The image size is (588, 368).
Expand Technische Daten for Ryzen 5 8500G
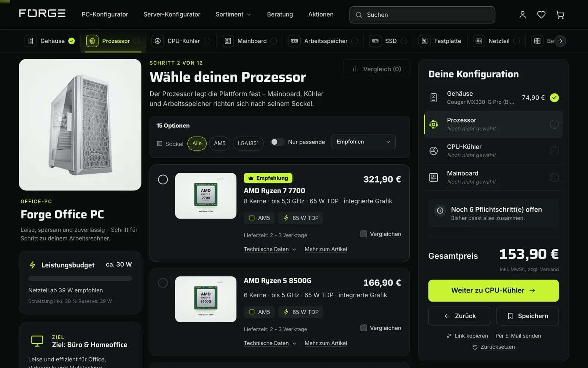pyautogui.click(x=270, y=343)
